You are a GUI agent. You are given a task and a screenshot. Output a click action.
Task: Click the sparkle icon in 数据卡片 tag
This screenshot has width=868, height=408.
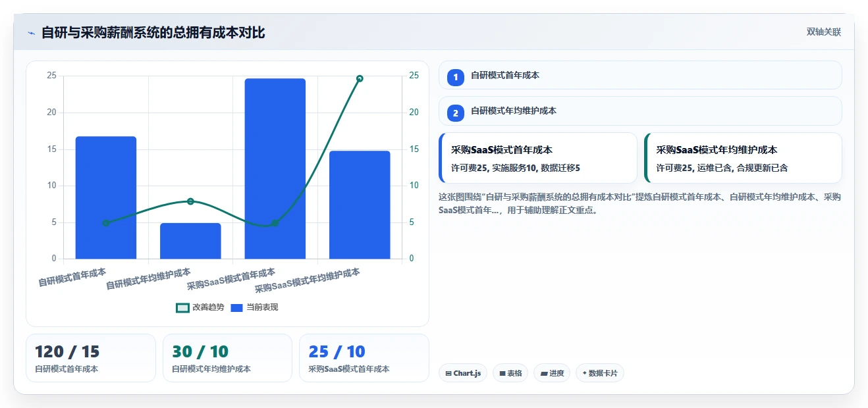coord(584,373)
